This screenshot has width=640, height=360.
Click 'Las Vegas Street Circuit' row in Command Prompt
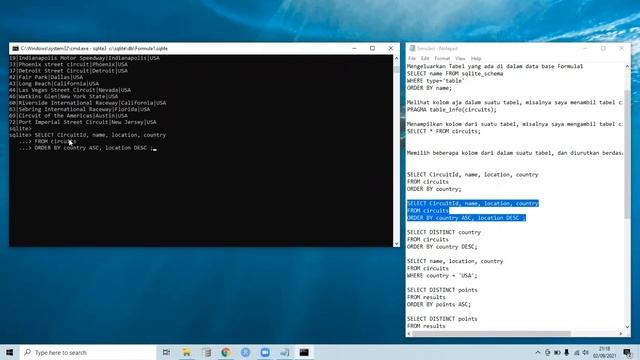pyautogui.click(x=70, y=90)
